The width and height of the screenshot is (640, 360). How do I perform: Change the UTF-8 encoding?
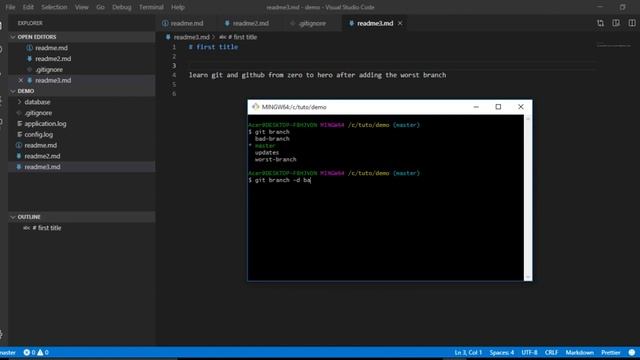(529, 352)
